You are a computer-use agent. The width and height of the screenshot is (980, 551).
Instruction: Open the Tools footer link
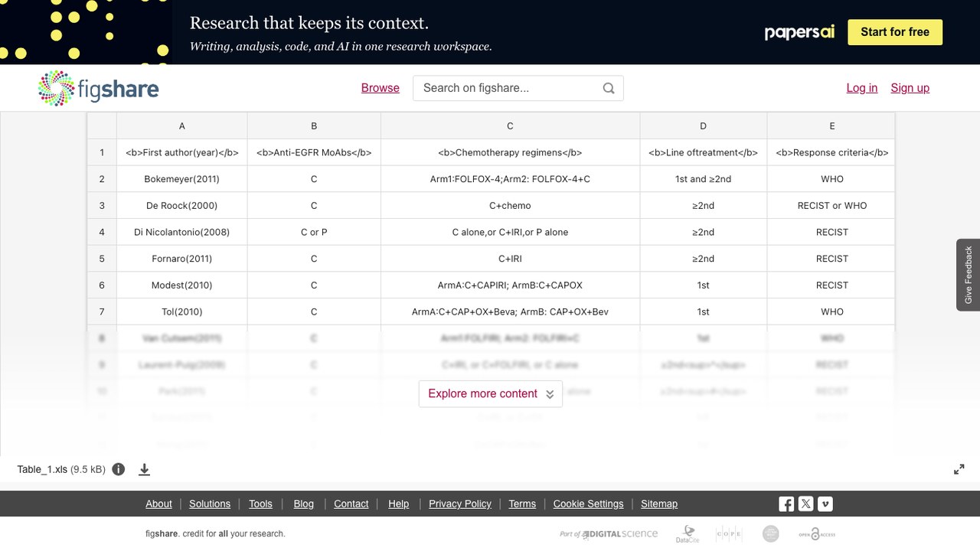[x=260, y=504]
